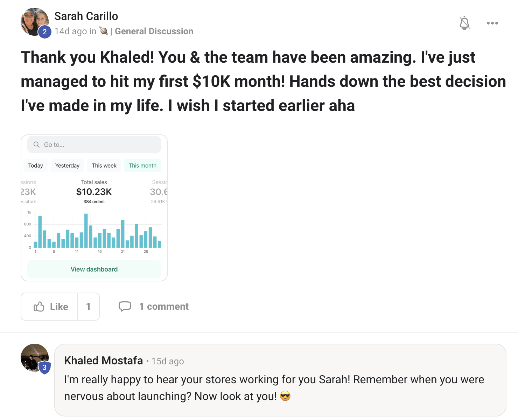
Task: Toggle the post notification bell
Action: (464, 23)
